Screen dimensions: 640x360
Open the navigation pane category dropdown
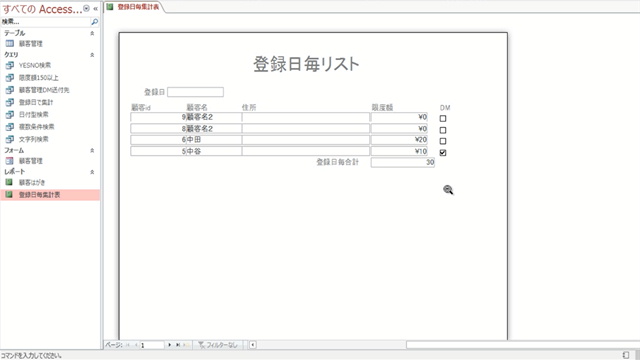[x=86, y=9]
